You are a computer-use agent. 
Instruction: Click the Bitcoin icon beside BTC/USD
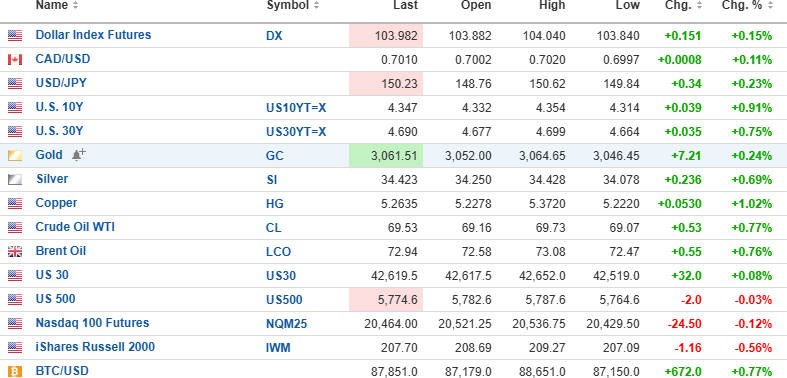pos(15,371)
